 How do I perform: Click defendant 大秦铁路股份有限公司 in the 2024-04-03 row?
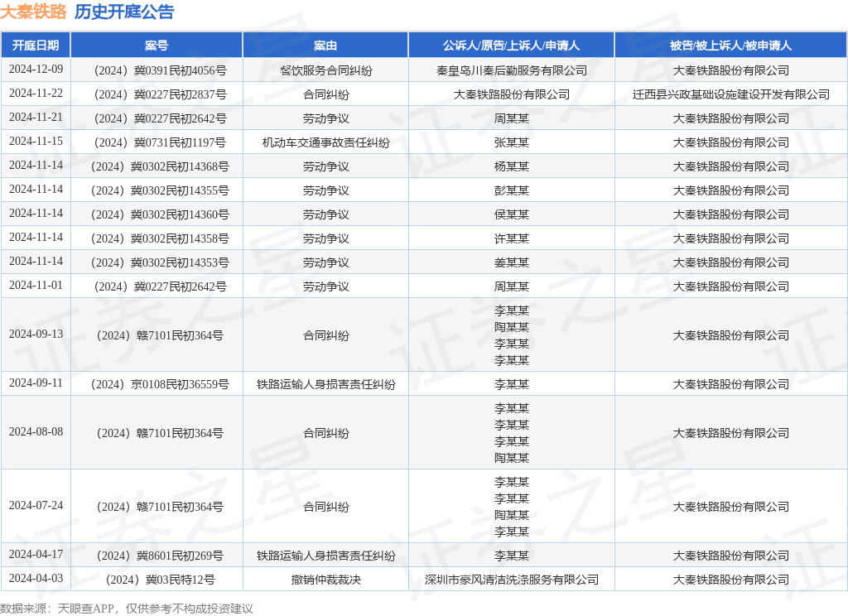click(x=730, y=580)
